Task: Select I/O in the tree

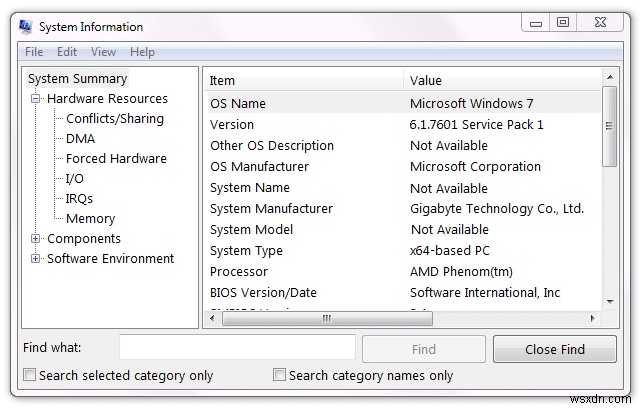Action: 75,179
